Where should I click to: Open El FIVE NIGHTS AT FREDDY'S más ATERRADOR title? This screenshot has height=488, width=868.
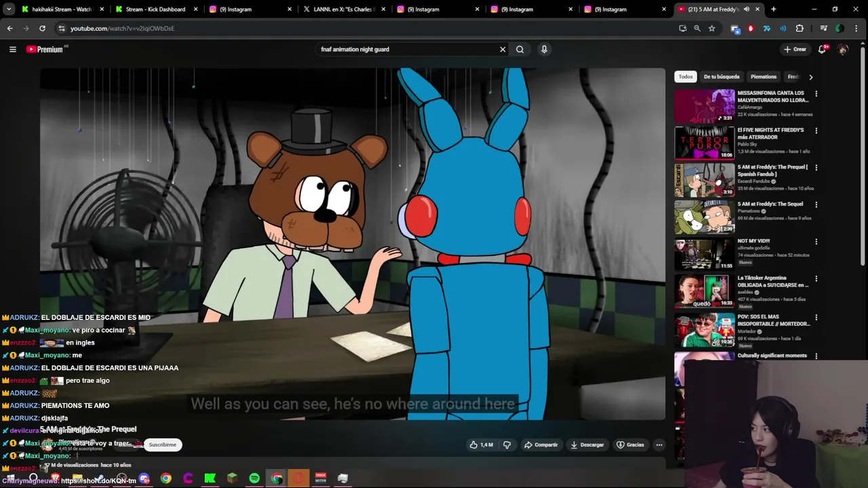771,133
